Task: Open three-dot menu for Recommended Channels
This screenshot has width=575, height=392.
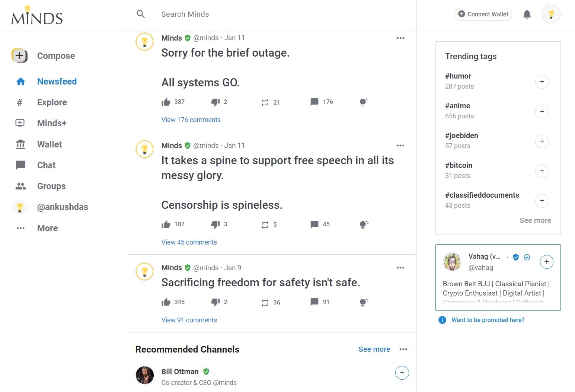Action: click(403, 349)
